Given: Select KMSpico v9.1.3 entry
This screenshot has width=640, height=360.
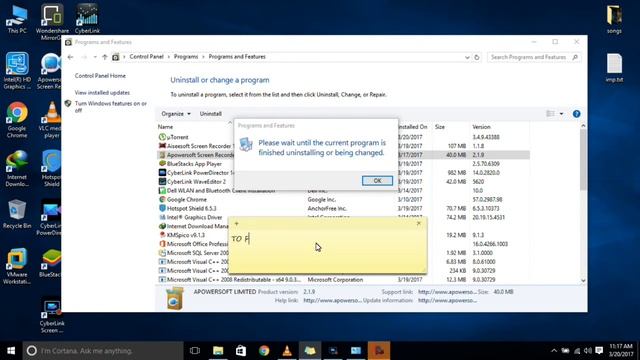Looking at the screenshot, I should pos(186,235).
